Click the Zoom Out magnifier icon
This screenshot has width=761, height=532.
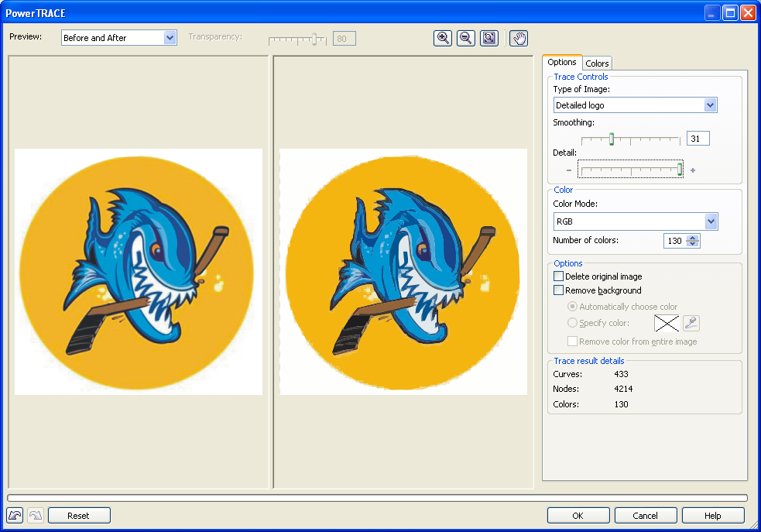coord(466,39)
